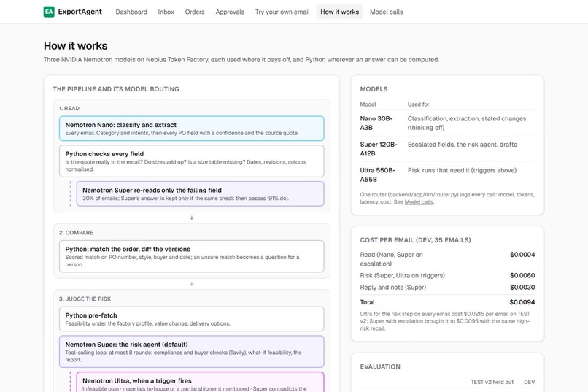This screenshot has height=392, width=588.
Task: Open the Approvals tab
Action: (x=230, y=12)
